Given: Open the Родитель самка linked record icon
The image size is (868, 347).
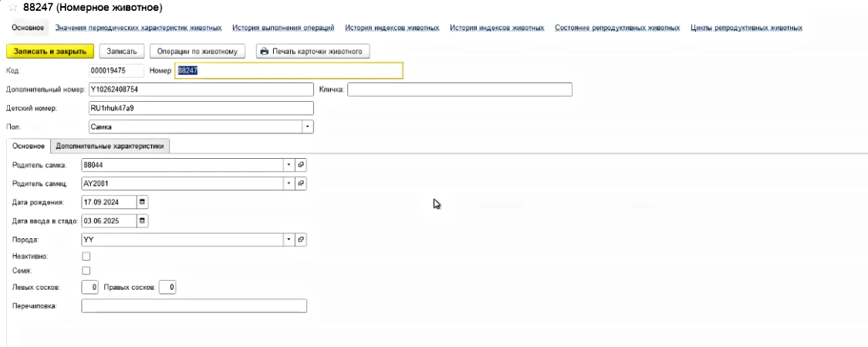Looking at the screenshot, I should coord(302,165).
